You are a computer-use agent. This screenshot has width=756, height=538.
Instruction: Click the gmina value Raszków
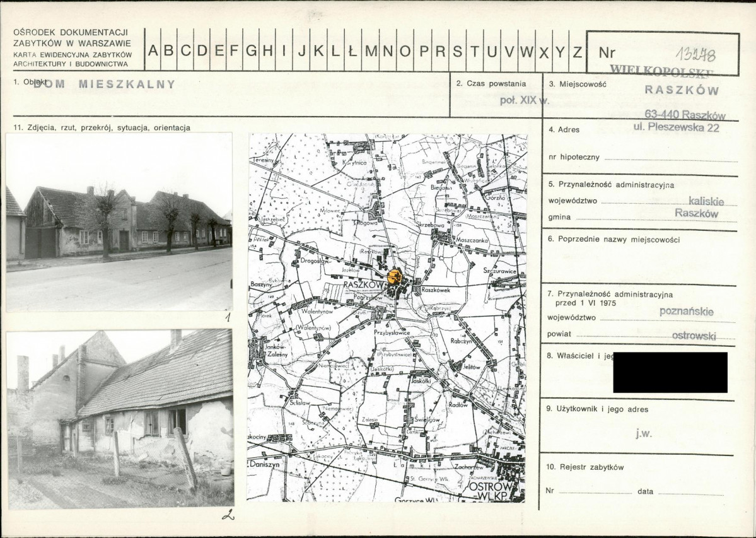point(696,213)
